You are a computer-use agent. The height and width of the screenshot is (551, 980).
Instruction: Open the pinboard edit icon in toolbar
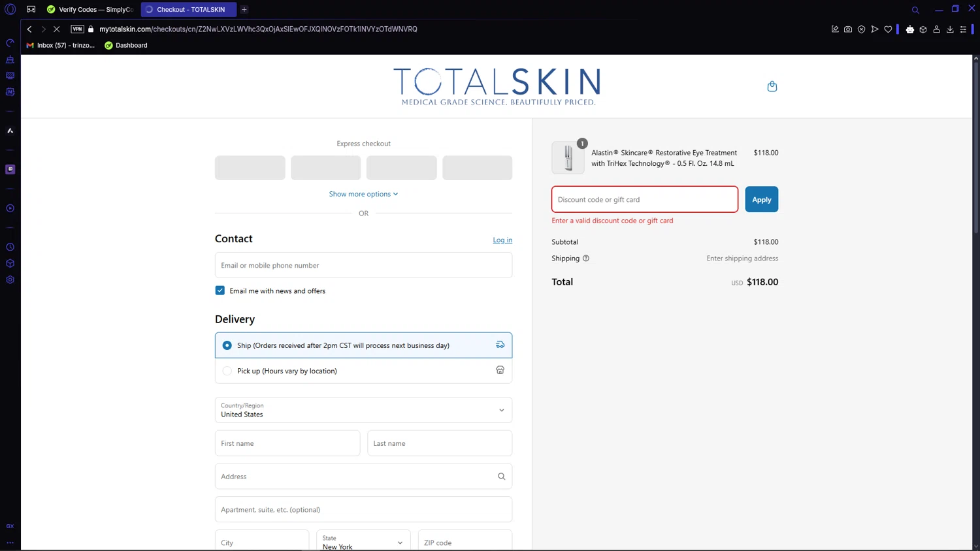(x=835, y=29)
